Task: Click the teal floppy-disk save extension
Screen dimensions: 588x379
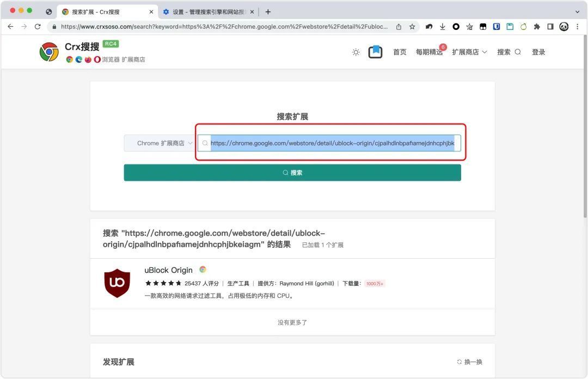Action: [510, 27]
